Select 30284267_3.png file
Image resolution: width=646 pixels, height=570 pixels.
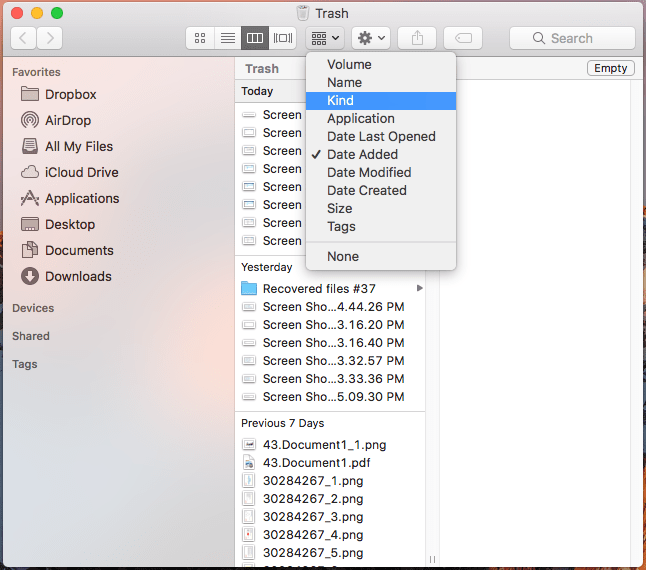coord(332,517)
